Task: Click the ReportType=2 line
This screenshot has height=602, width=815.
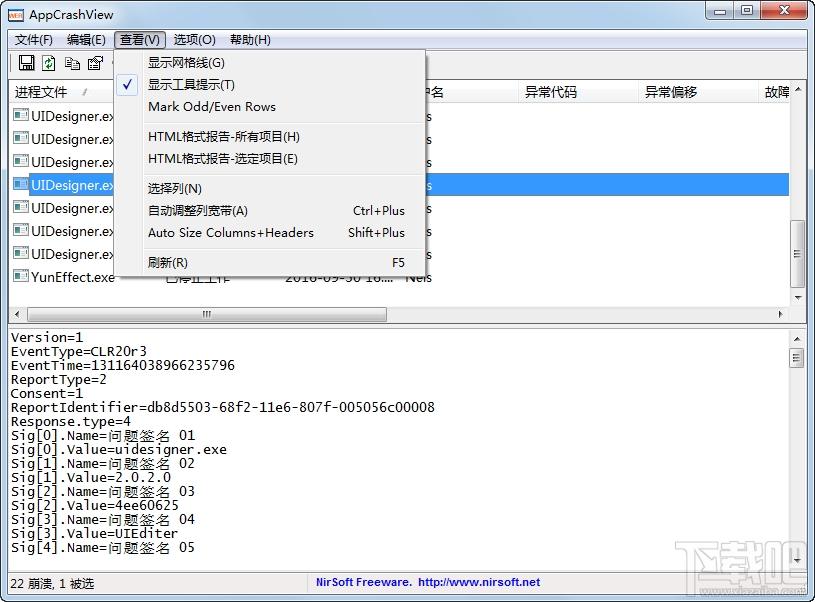Action: 59,379
